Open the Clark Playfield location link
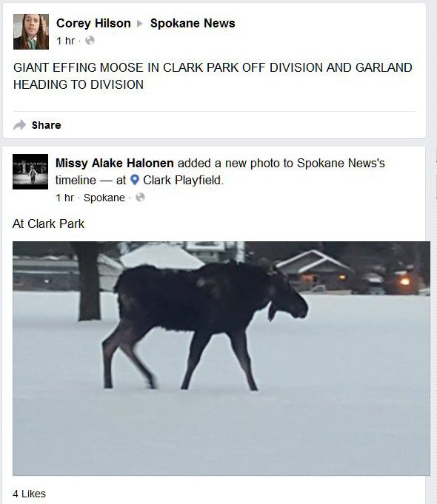437x504 pixels. pyautogui.click(x=182, y=180)
